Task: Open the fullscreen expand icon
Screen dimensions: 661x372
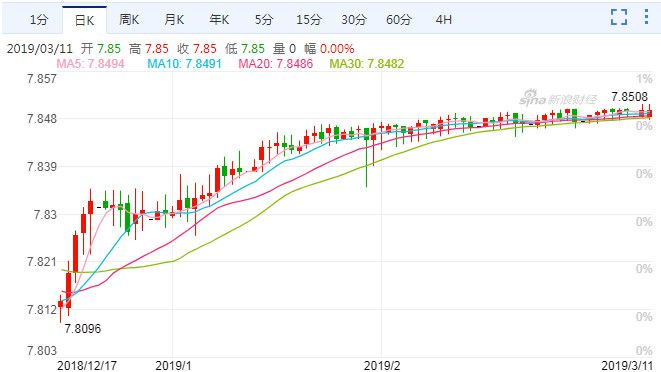Action: 619,17
